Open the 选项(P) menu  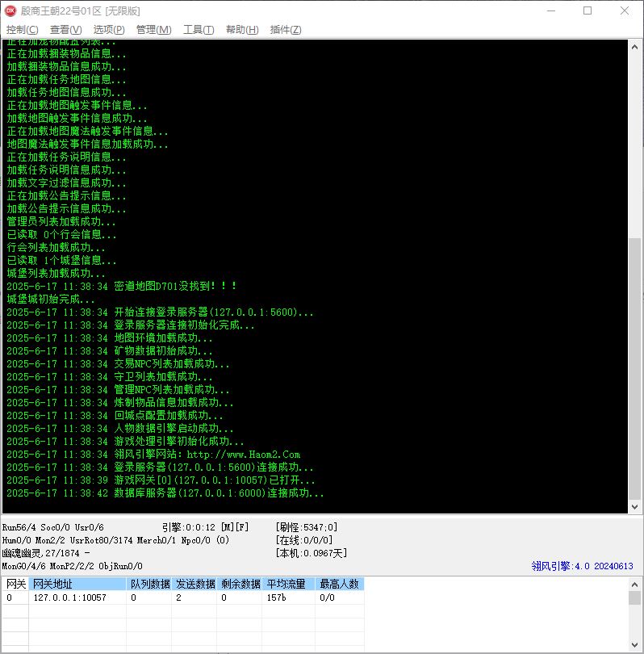coord(109,30)
